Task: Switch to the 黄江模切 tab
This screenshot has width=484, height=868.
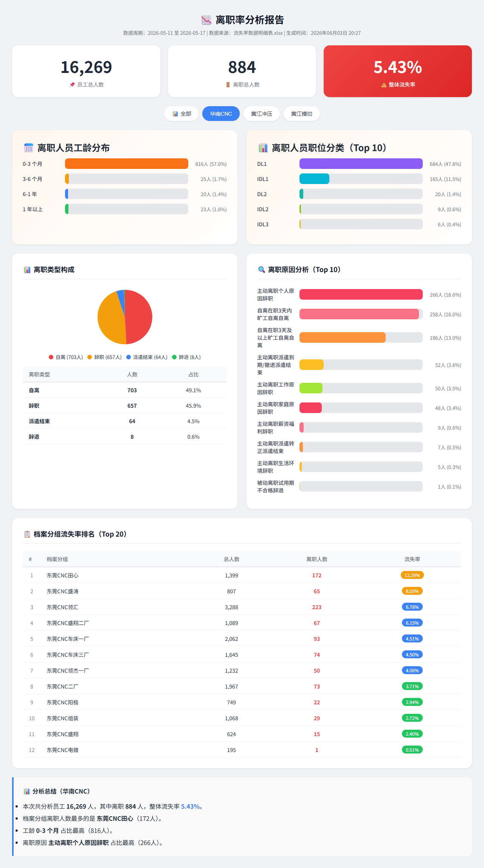Action: tap(302, 114)
